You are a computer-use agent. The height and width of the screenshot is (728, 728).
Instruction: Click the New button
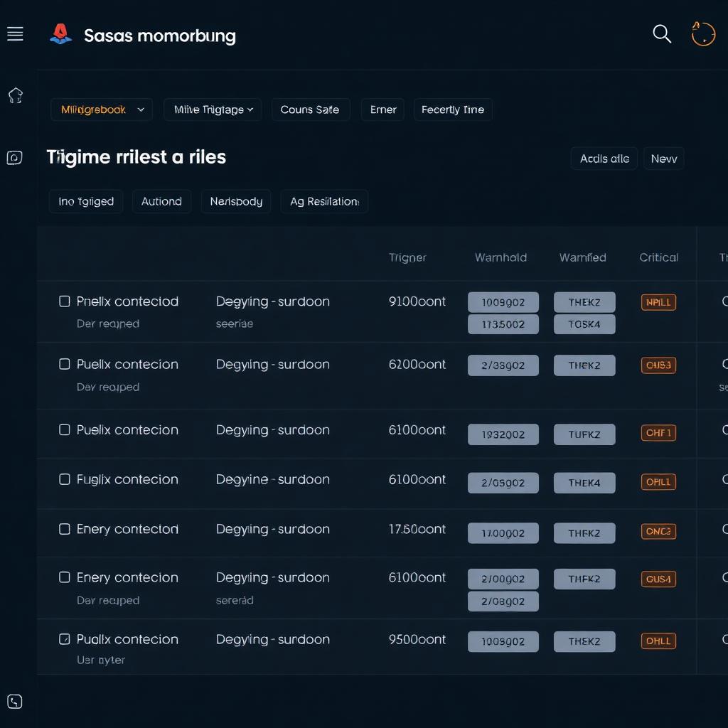pos(663,159)
